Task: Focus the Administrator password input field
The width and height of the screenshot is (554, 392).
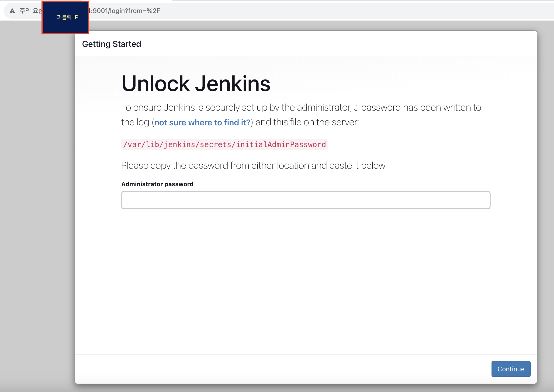Action: pos(305,200)
